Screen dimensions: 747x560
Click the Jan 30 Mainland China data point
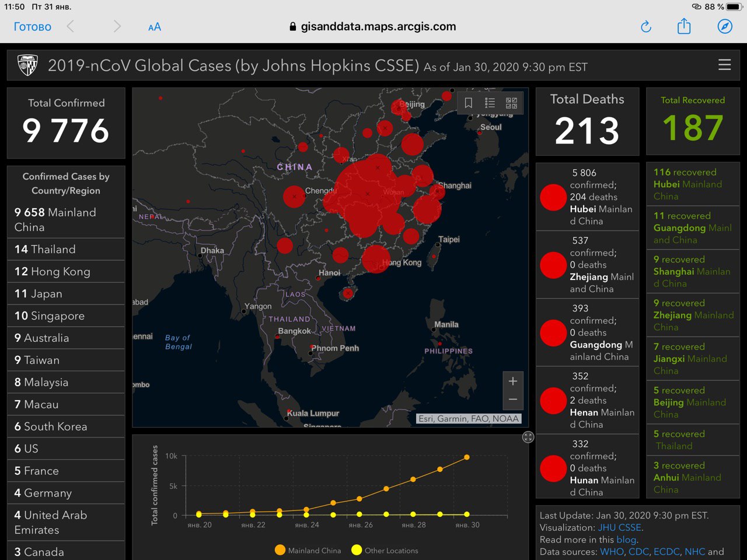tap(467, 457)
